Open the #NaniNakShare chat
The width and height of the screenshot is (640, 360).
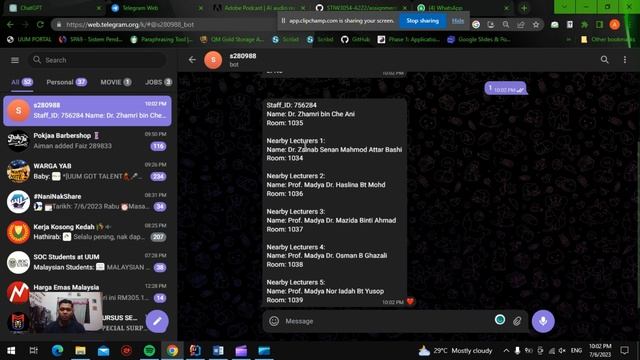[x=87, y=202]
